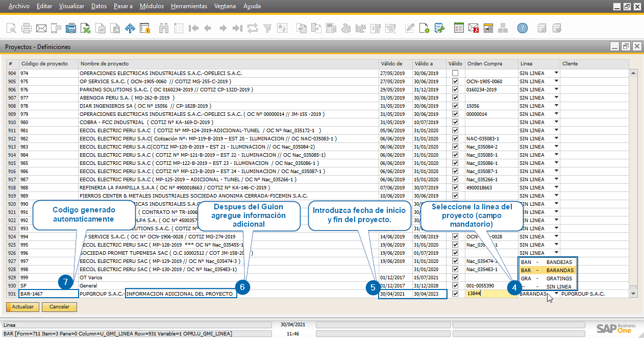Open the Módulos menu

tap(152, 6)
